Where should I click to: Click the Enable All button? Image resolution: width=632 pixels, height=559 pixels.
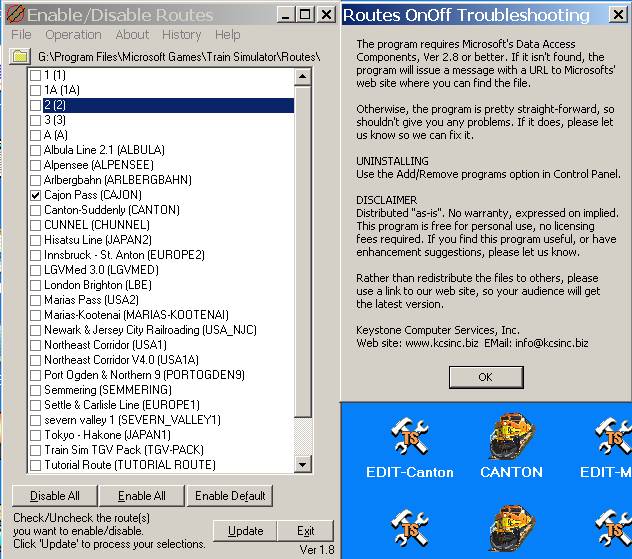(x=141, y=496)
